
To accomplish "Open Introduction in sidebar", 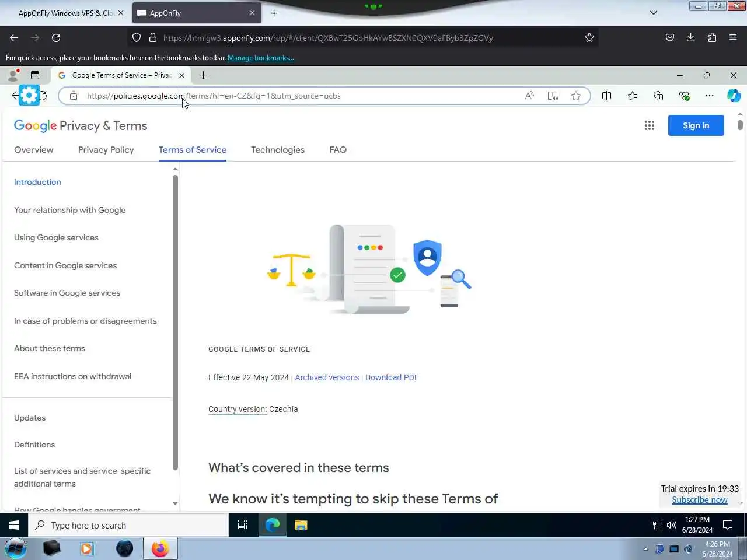I will pyautogui.click(x=37, y=182).
